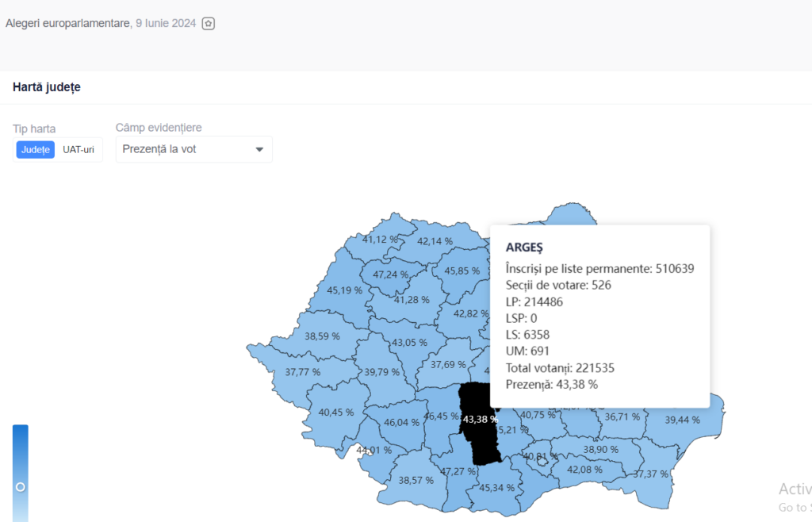Select the county labeled 42,14 %
This screenshot has width=812, height=522.
435,240
